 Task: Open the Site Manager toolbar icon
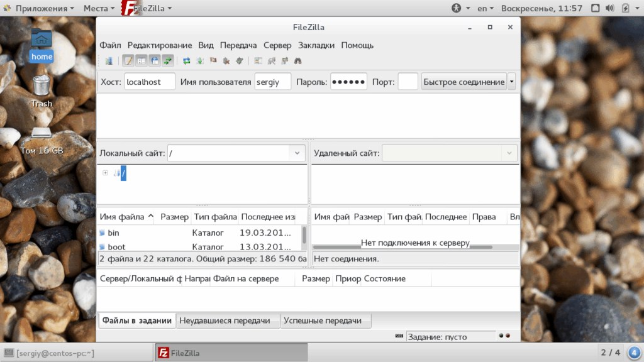coord(109,61)
